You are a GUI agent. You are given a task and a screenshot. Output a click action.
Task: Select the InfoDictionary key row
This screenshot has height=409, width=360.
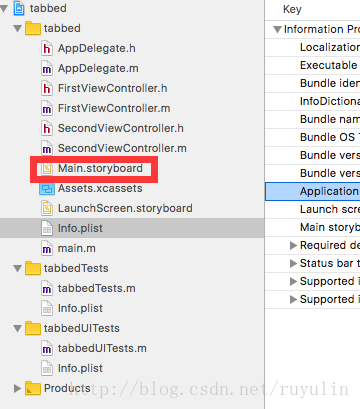(313, 101)
